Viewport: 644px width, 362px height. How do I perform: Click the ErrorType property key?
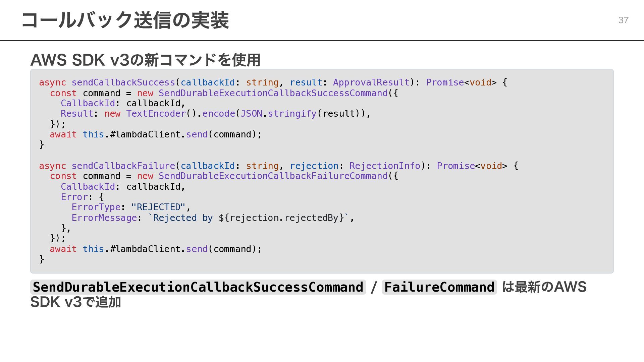click(x=96, y=207)
